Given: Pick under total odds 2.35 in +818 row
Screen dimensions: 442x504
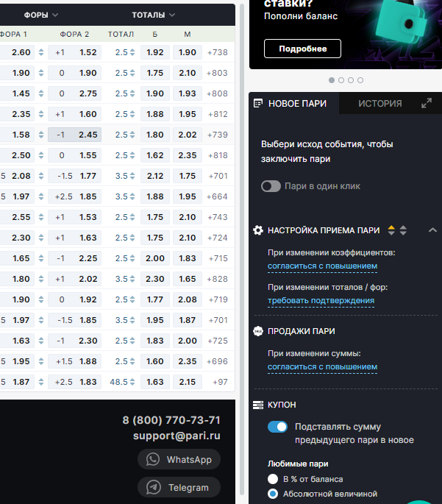Looking at the screenshot, I should tap(188, 155).
